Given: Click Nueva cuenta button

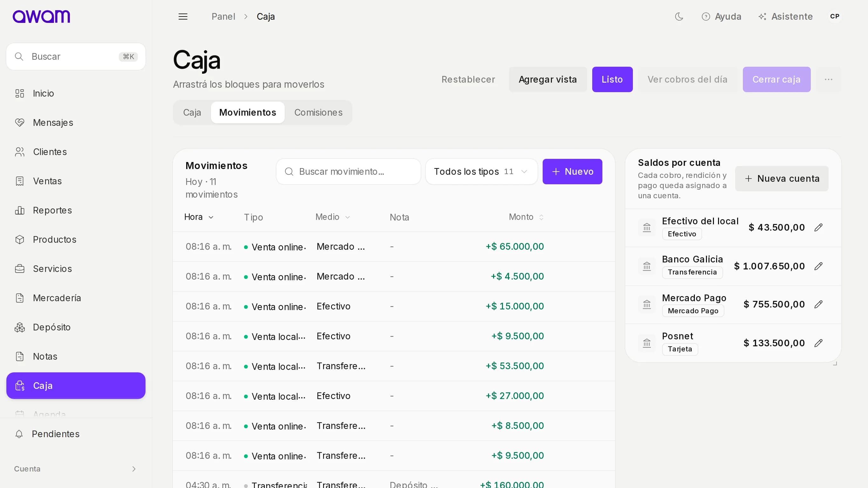Looking at the screenshot, I should click(782, 179).
